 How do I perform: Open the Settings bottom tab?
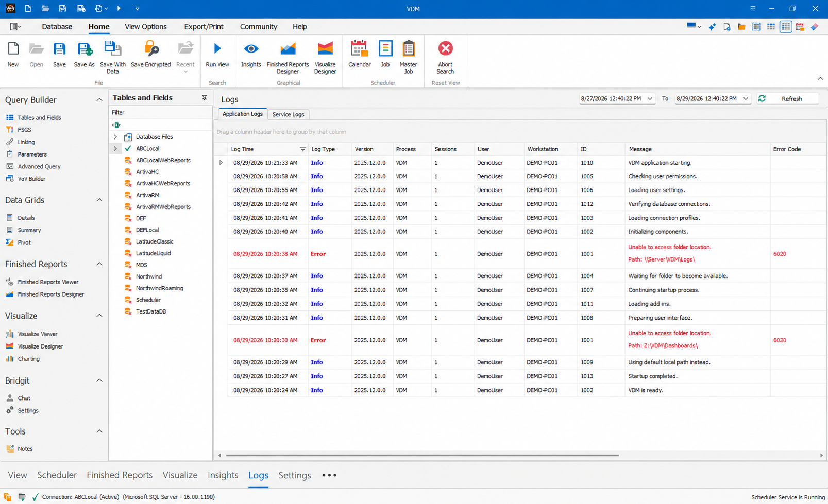coord(295,475)
